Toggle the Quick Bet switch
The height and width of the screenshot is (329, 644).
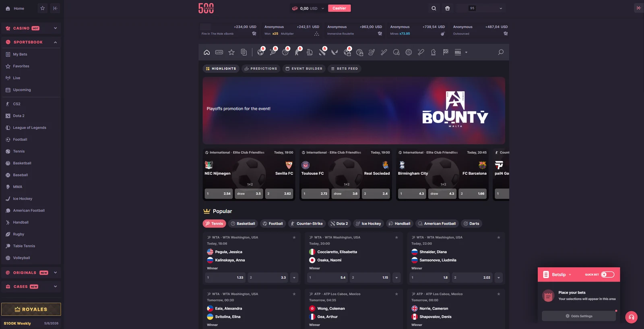pyautogui.click(x=608, y=275)
